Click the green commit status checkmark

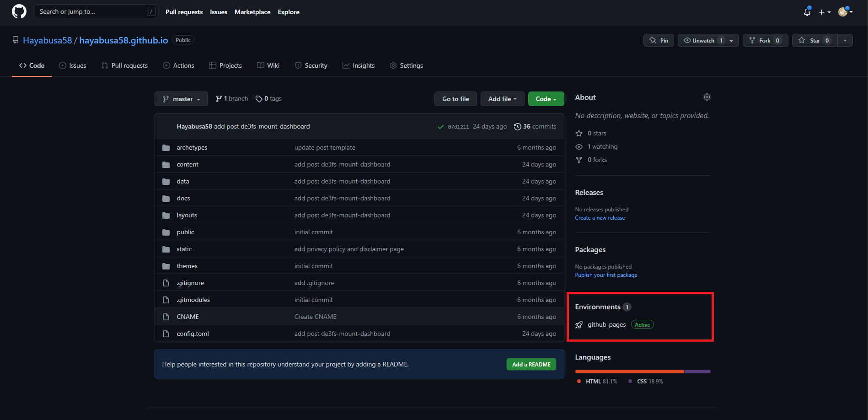[441, 127]
